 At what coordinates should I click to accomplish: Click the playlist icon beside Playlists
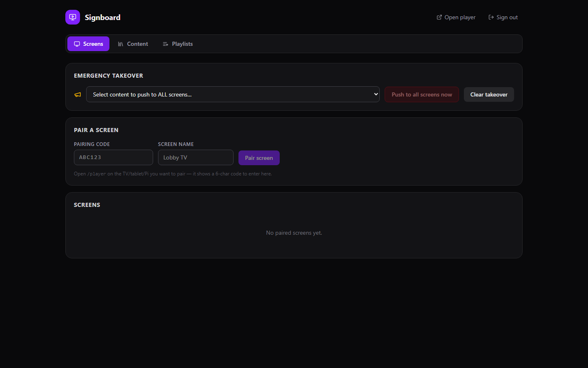(x=165, y=44)
